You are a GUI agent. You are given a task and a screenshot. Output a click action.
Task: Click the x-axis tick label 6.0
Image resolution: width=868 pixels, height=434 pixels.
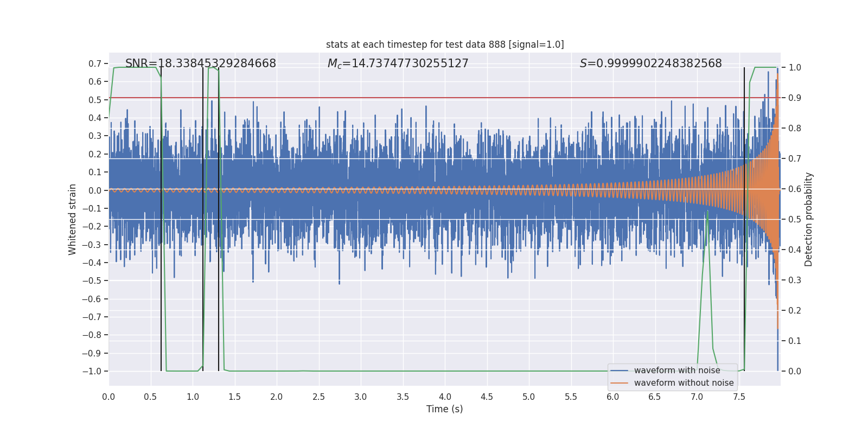click(x=612, y=397)
